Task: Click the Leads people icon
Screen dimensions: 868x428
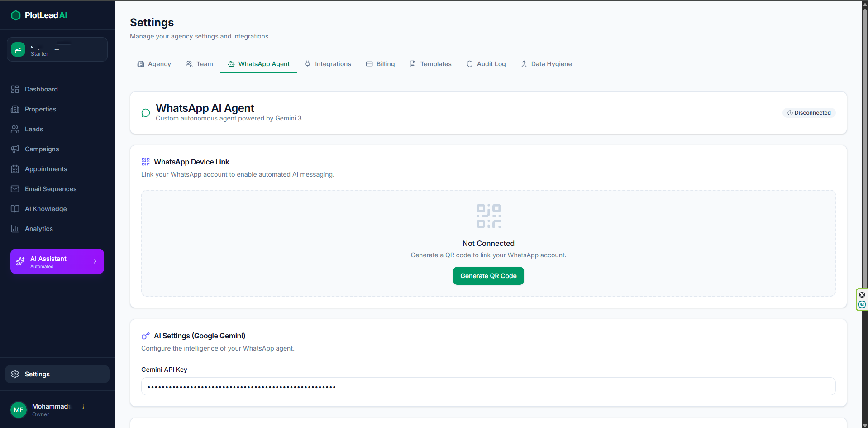Action: (15, 129)
